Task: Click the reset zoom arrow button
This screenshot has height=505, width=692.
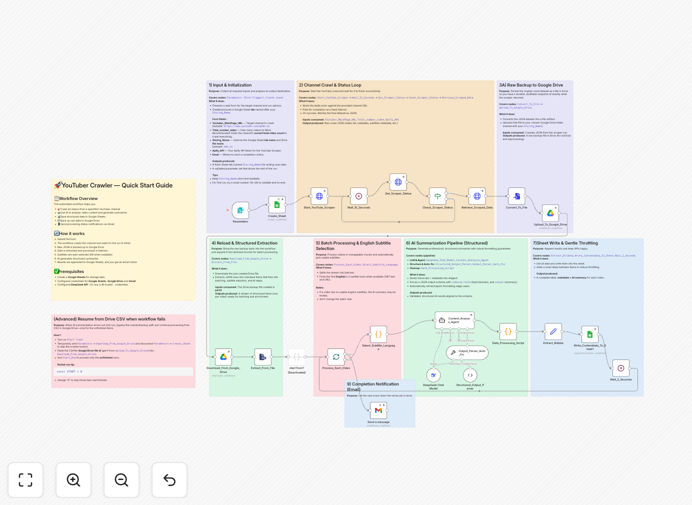Action: click(x=169, y=480)
